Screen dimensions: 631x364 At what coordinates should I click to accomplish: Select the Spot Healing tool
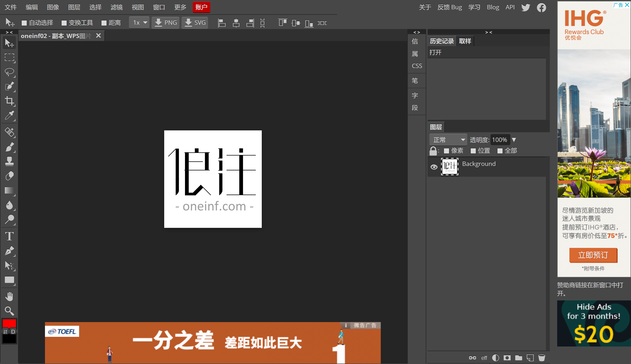pos(9,132)
